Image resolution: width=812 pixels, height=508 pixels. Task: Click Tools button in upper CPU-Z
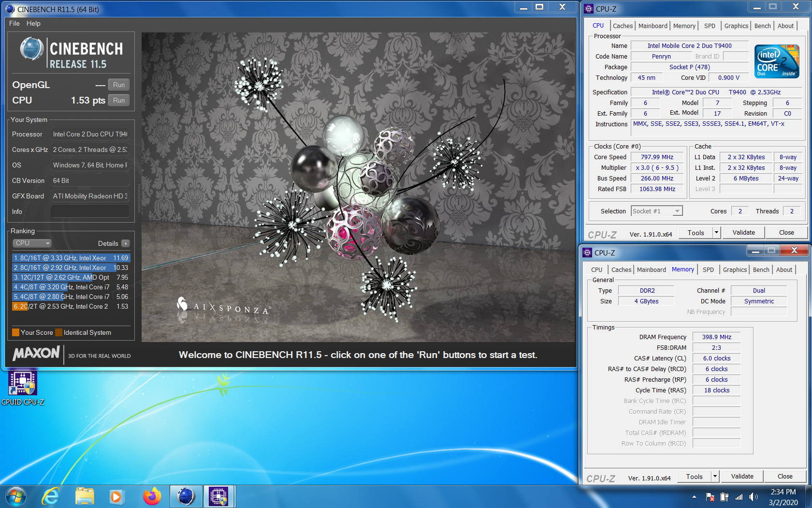click(x=696, y=233)
